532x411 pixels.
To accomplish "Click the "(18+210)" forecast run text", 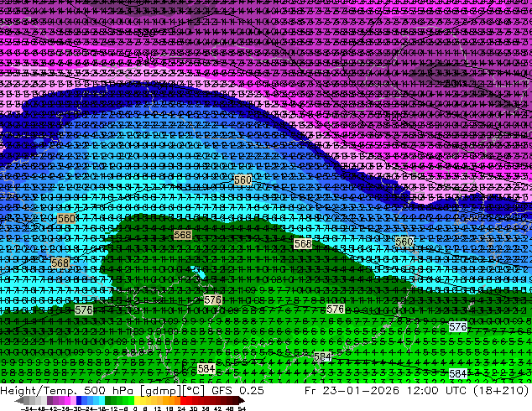I will [503, 391].
